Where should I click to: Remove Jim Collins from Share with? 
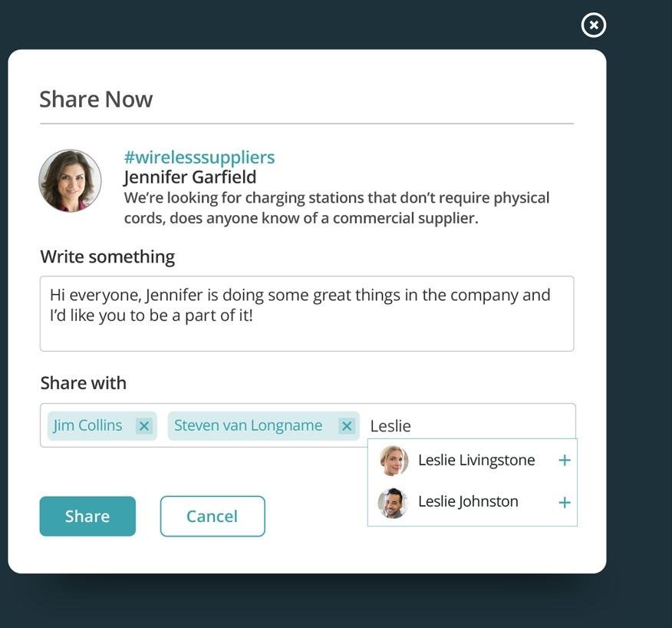coord(144,426)
